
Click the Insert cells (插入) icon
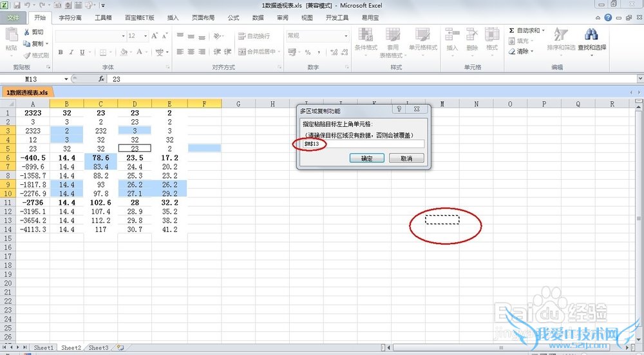(452, 35)
